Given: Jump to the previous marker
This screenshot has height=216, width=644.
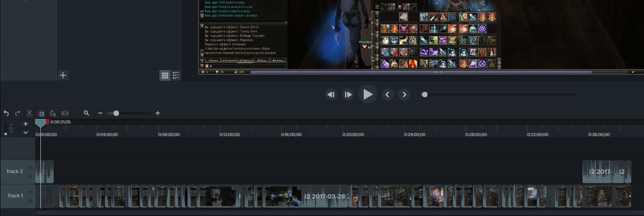Looking at the screenshot, I should 388,94.
